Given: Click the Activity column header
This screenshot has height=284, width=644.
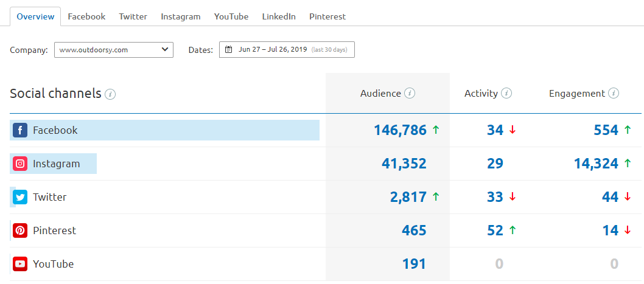Looking at the screenshot, I should pyautogui.click(x=481, y=93).
